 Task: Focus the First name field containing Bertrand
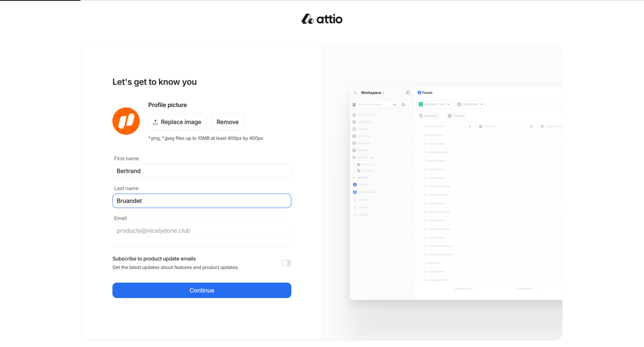pyautogui.click(x=202, y=171)
